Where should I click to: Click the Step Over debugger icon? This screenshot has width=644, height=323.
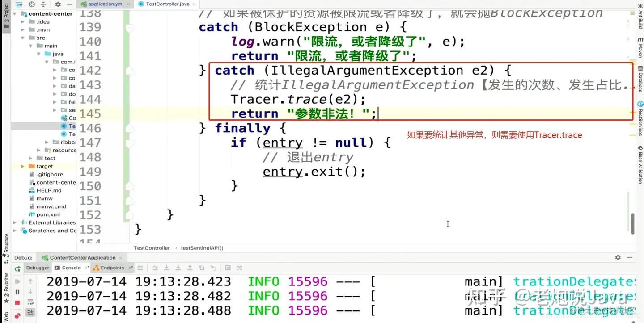pos(155,268)
